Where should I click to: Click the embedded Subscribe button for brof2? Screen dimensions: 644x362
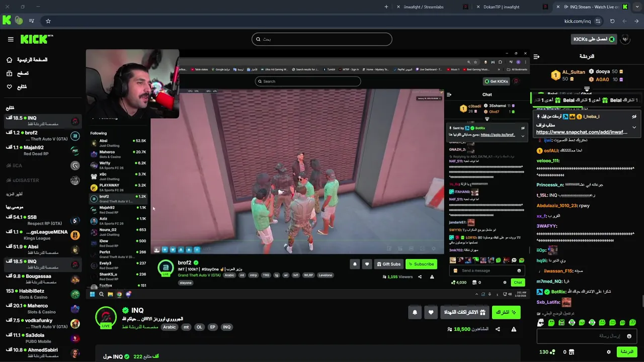coord(421,264)
